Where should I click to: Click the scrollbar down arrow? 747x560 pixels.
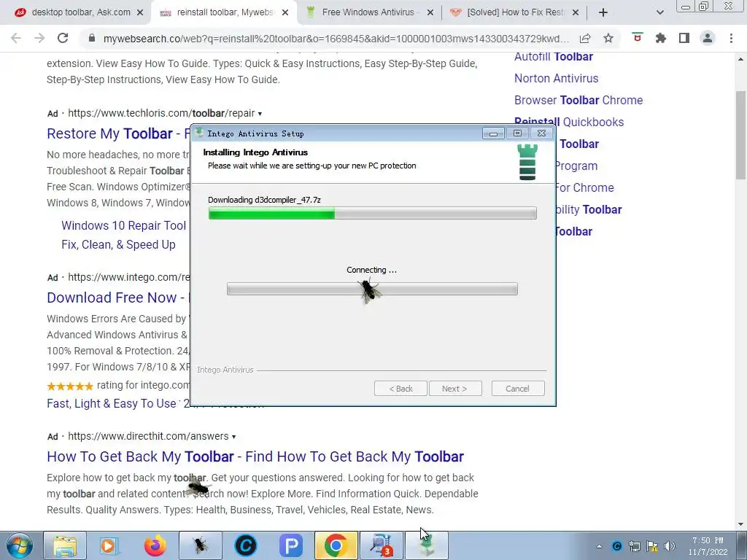click(741, 524)
